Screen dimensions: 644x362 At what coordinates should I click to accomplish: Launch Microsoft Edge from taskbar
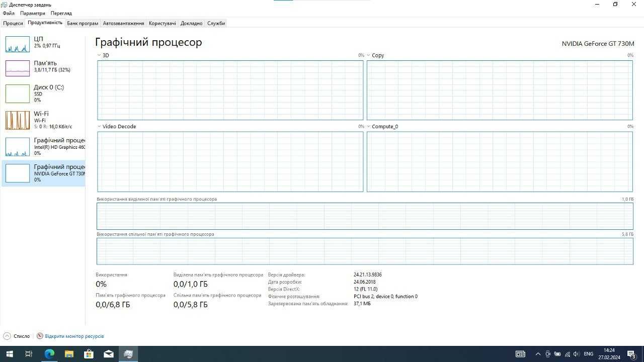[49, 354]
